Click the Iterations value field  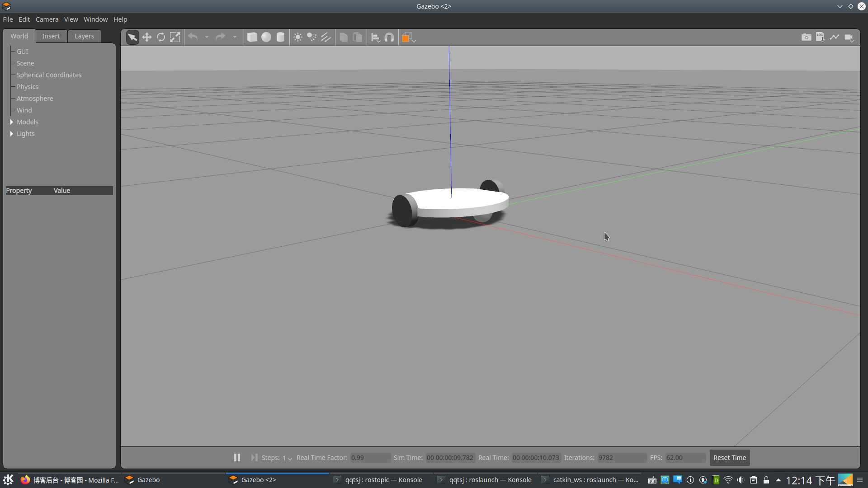[x=622, y=458]
